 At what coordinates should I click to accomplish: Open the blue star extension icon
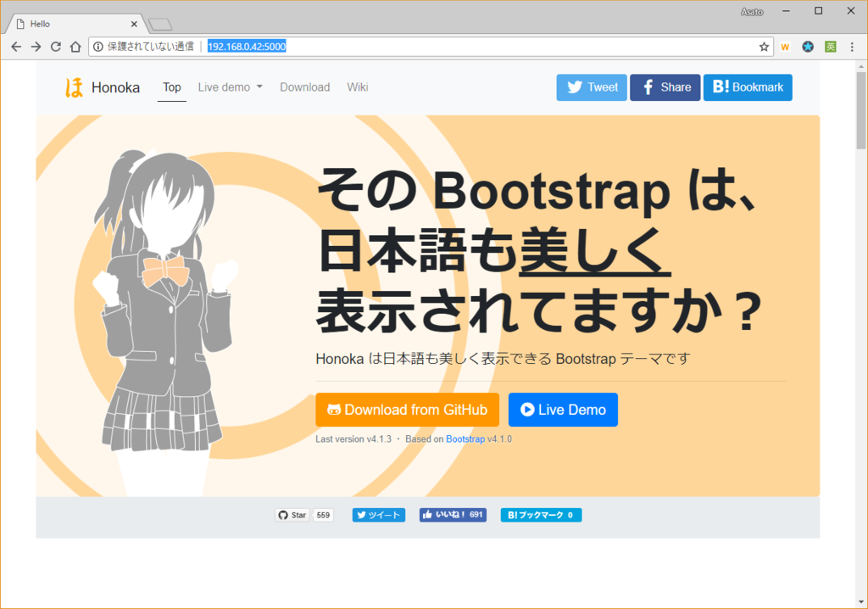(x=808, y=47)
